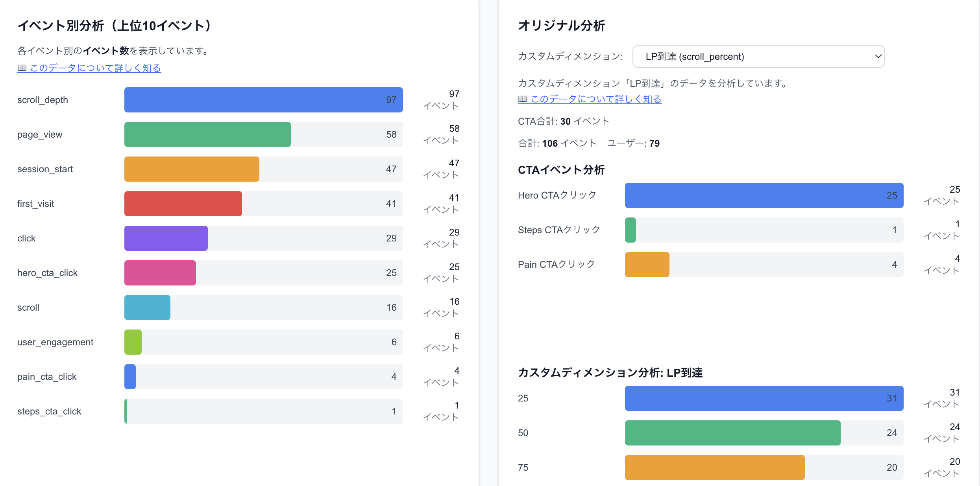Click book icon in event analysis link
Viewport: 980px width, 486px height.
[x=22, y=68]
